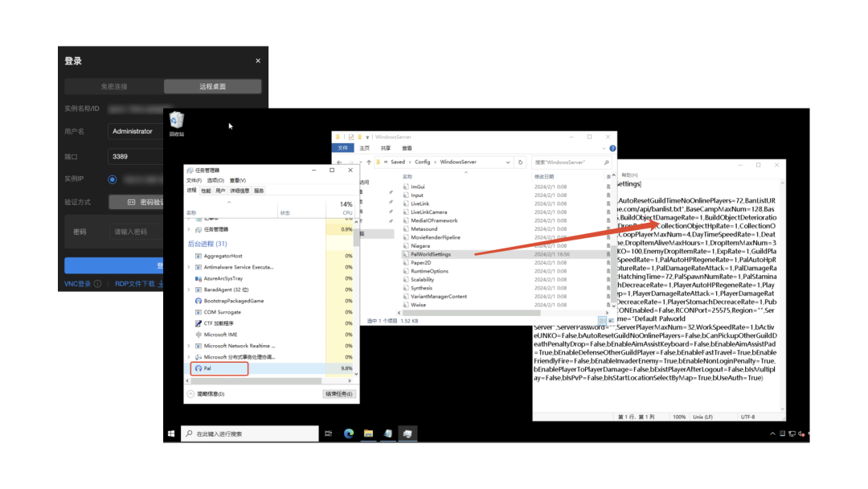Click the 结束任务 button in Task Manager
The height and width of the screenshot is (489, 868).
pyautogui.click(x=339, y=394)
